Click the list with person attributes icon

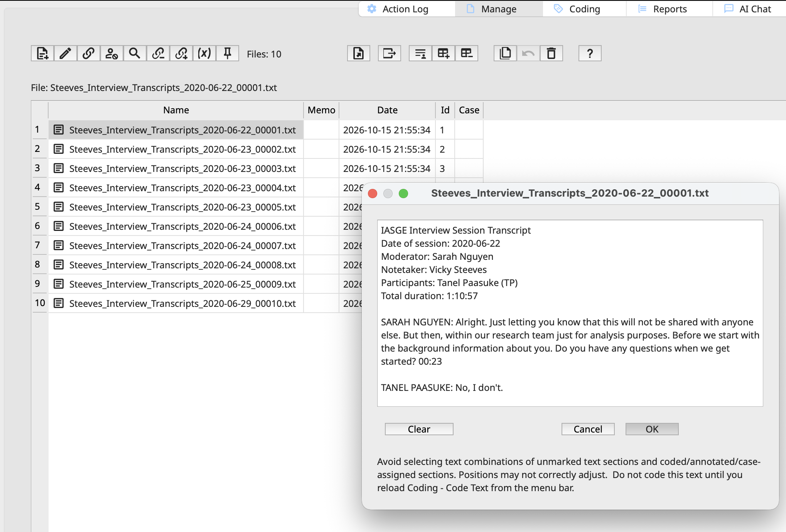point(420,53)
